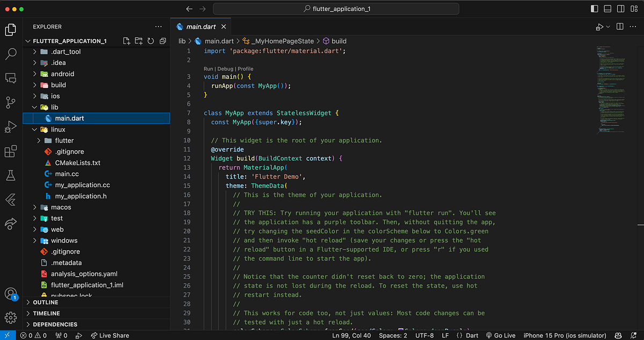Open the Flutter panel from the activity bar
The width and height of the screenshot is (644, 340).
[11, 199]
